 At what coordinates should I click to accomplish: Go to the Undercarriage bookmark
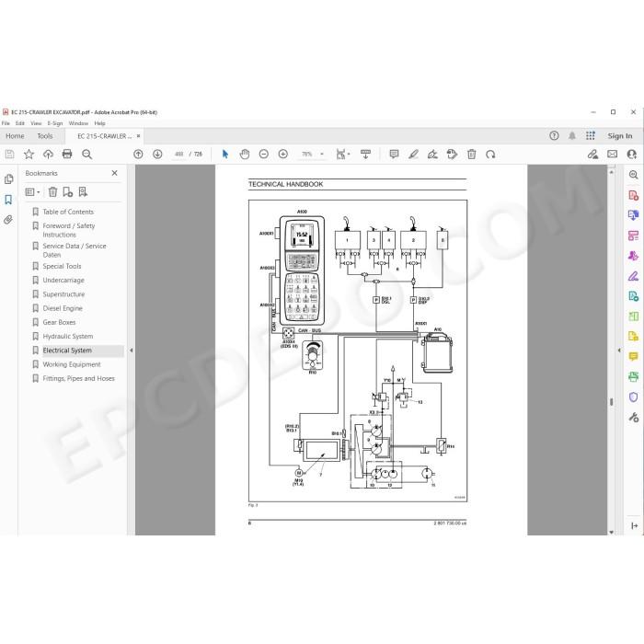coord(63,280)
